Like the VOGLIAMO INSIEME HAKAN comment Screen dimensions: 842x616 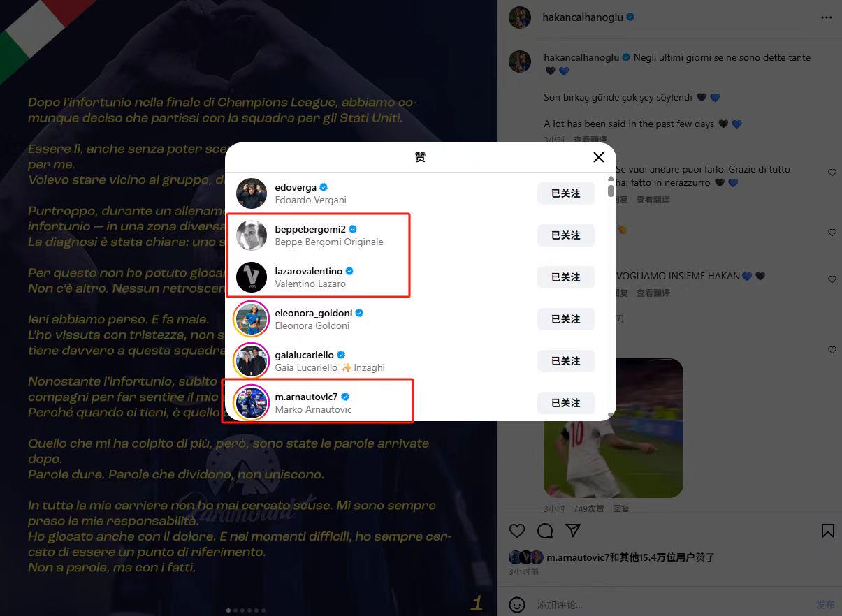click(x=832, y=279)
